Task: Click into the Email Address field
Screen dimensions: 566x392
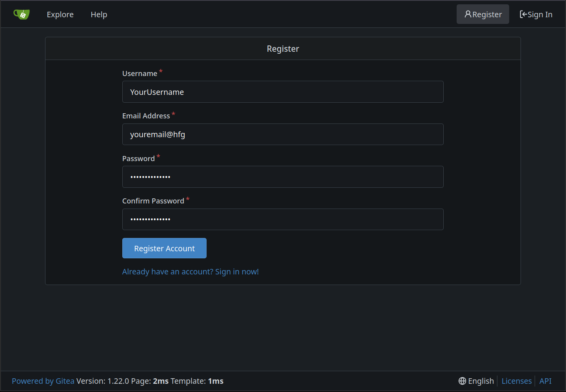Action: [x=283, y=134]
